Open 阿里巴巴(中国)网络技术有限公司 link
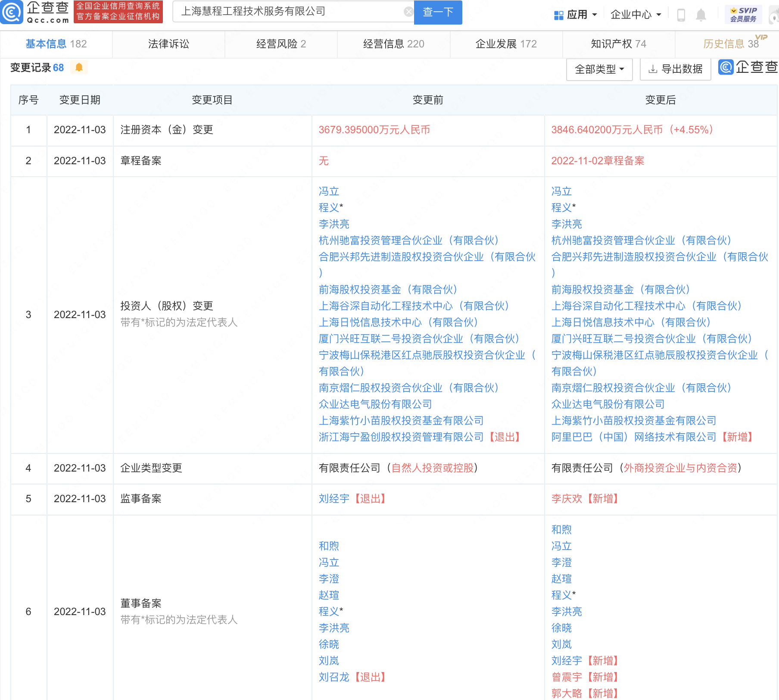Image resolution: width=779 pixels, height=700 pixels. pyautogui.click(x=633, y=437)
